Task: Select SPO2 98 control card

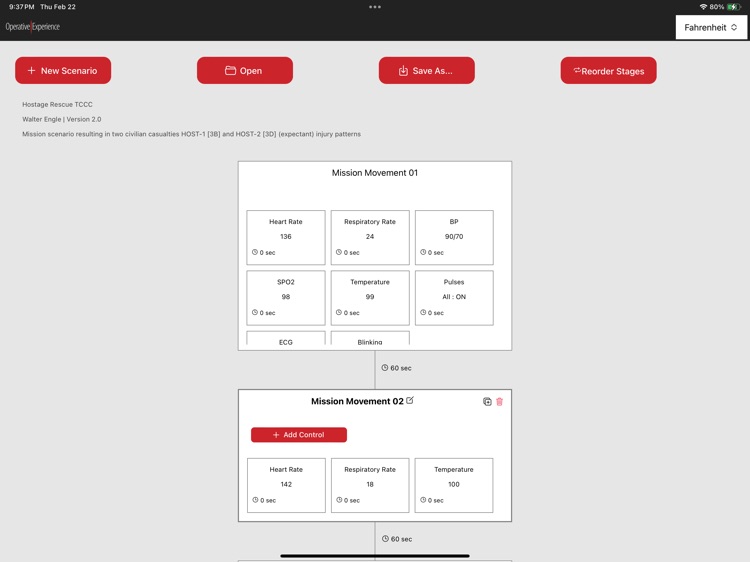Action: tap(286, 298)
